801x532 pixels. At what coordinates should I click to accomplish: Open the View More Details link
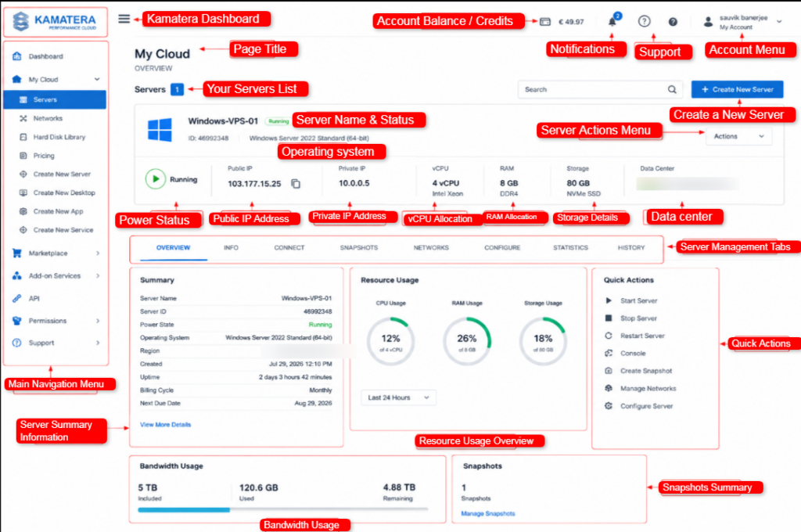[166, 425]
